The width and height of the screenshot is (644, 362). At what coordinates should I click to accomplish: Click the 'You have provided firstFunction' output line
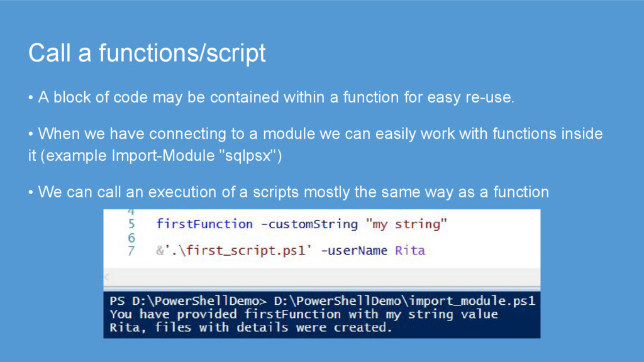(303, 314)
